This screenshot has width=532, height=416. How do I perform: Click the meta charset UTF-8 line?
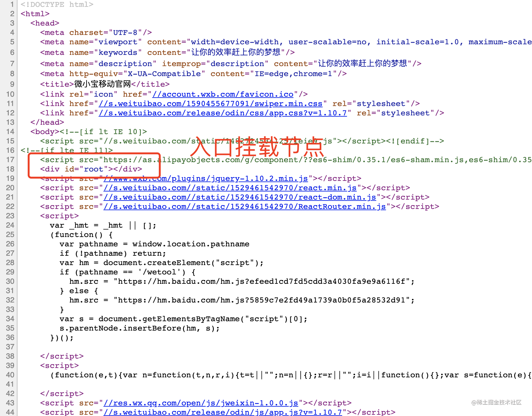click(x=96, y=32)
